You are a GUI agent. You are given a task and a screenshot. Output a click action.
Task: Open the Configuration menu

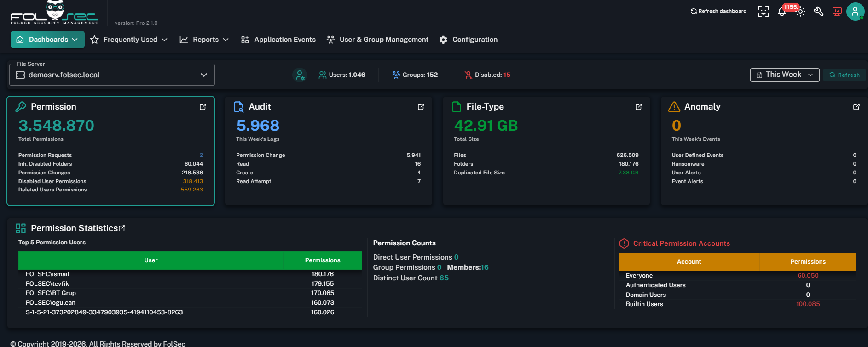469,40
